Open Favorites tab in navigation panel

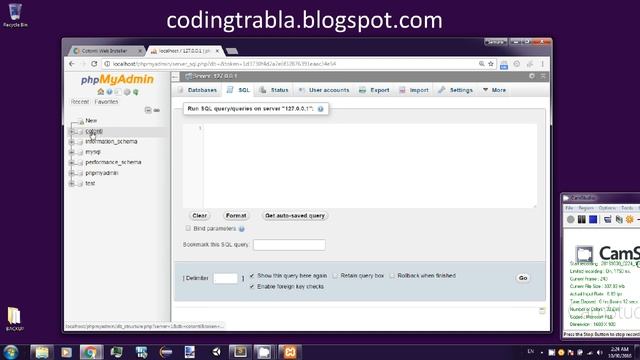tap(106, 102)
